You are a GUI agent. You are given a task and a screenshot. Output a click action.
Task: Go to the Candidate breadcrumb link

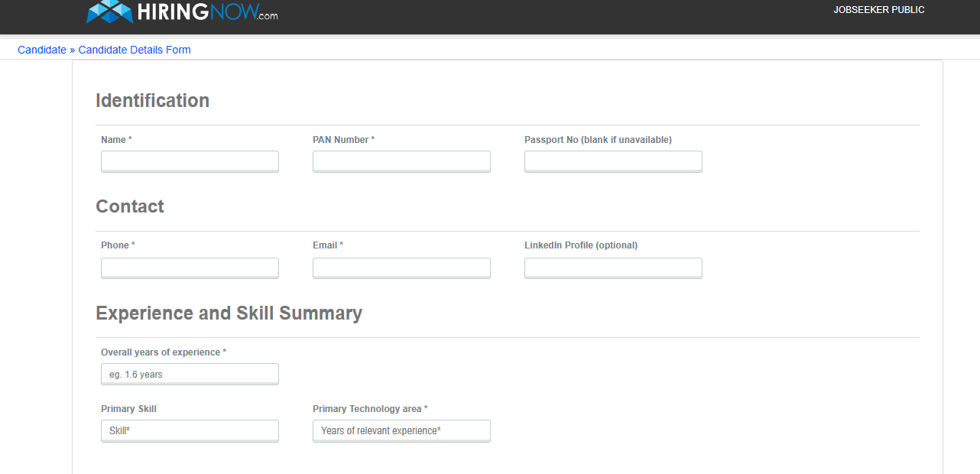coord(42,50)
